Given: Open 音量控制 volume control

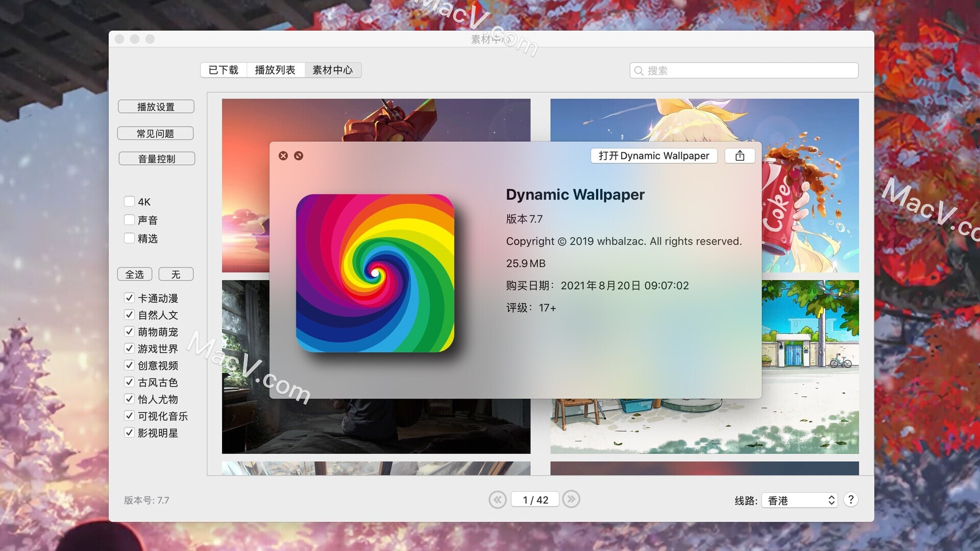Looking at the screenshot, I should click(157, 159).
